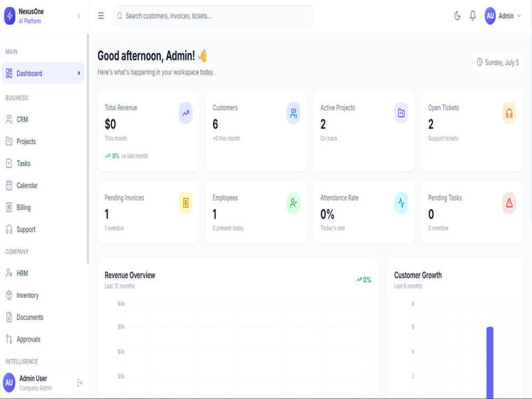Click the 0% vs last month indicator
The image size is (532, 399).
pos(126,156)
